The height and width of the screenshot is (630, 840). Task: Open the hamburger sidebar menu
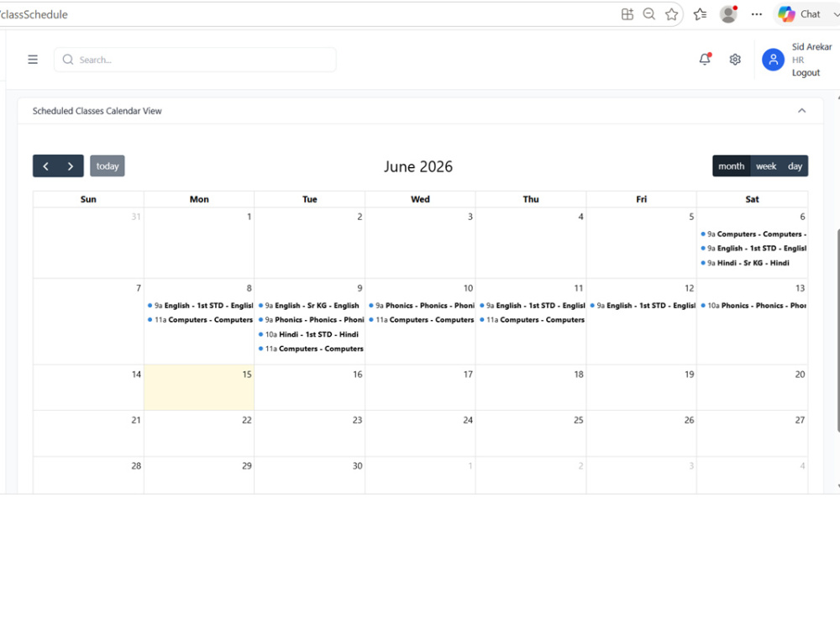pos(33,60)
